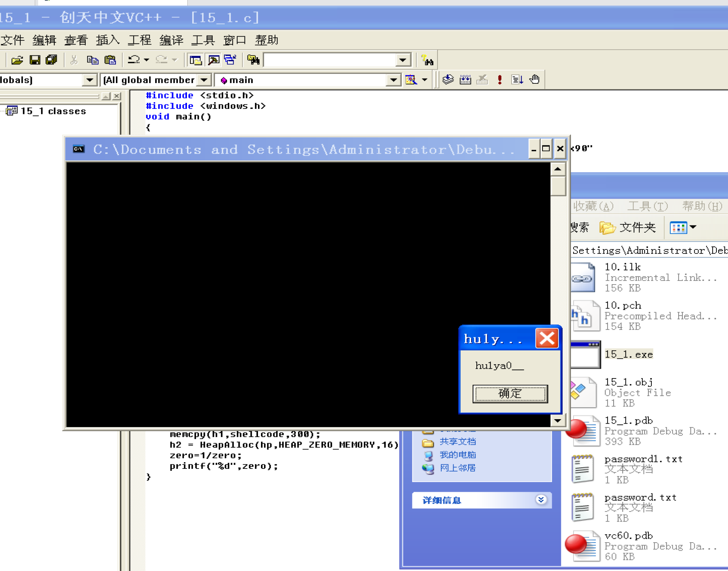Close the hulya0 message box

[547, 338]
